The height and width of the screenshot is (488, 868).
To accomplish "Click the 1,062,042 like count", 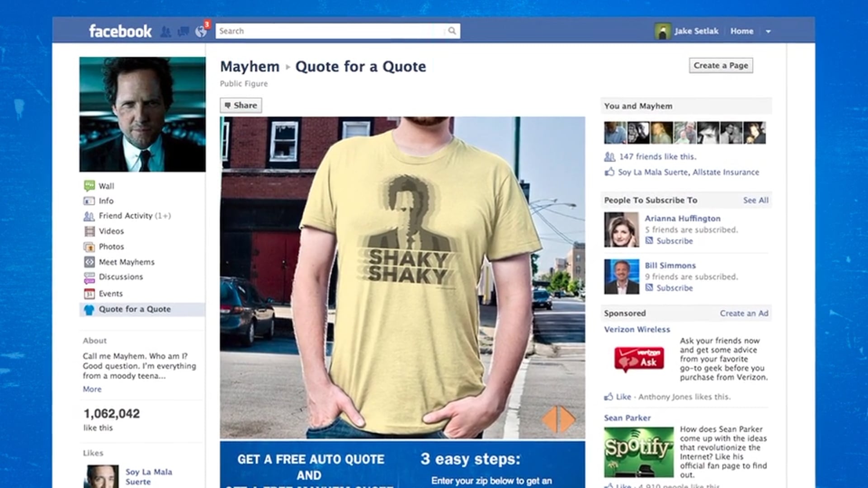I will tap(112, 413).
